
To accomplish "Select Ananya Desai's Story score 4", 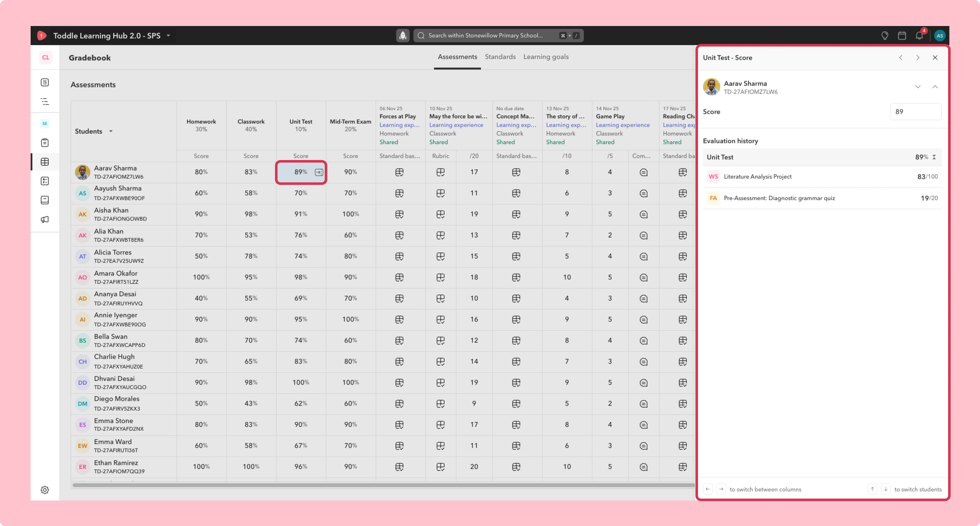I will (567, 299).
